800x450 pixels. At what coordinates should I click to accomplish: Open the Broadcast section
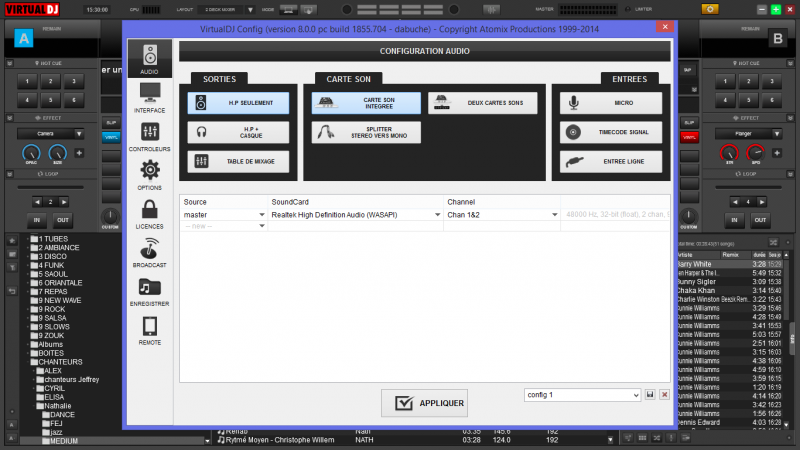pyautogui.click(x=149, y=253)
